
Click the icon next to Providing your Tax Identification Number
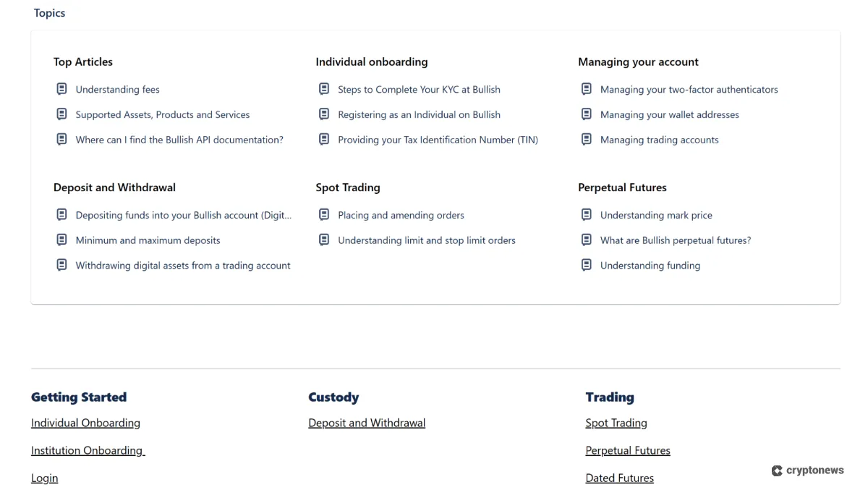click(x=324, y=140)
